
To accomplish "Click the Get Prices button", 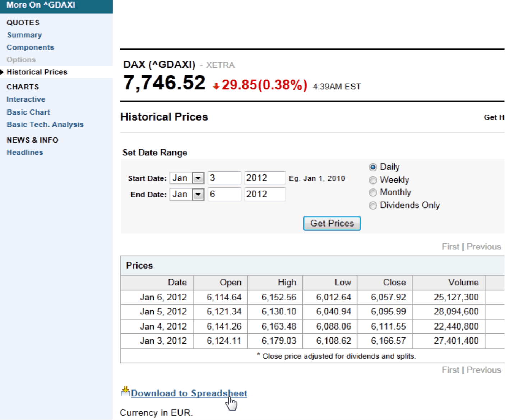I will pos(332,223).
